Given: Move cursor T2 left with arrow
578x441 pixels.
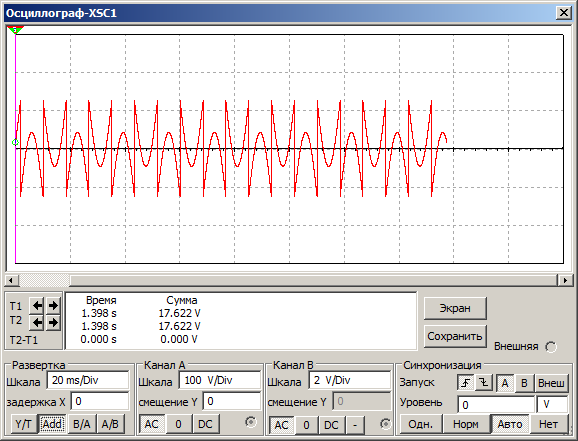Looking at the screenshot, I should pos(37,323).
